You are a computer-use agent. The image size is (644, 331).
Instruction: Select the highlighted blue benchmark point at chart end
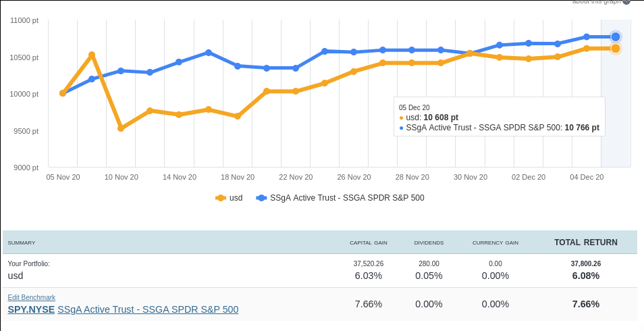616,36
